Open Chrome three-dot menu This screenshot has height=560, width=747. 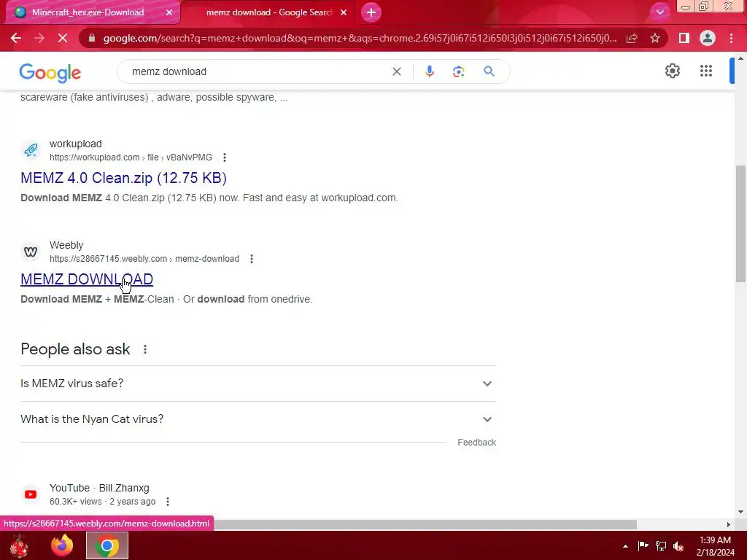[731, 38]
